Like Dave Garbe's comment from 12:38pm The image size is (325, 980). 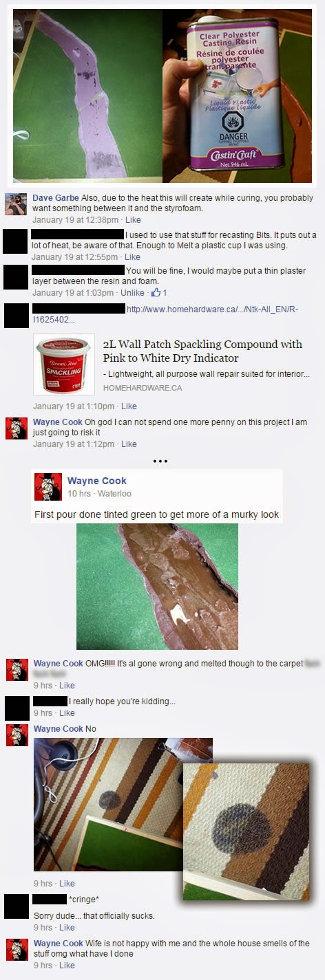[133, 220]
